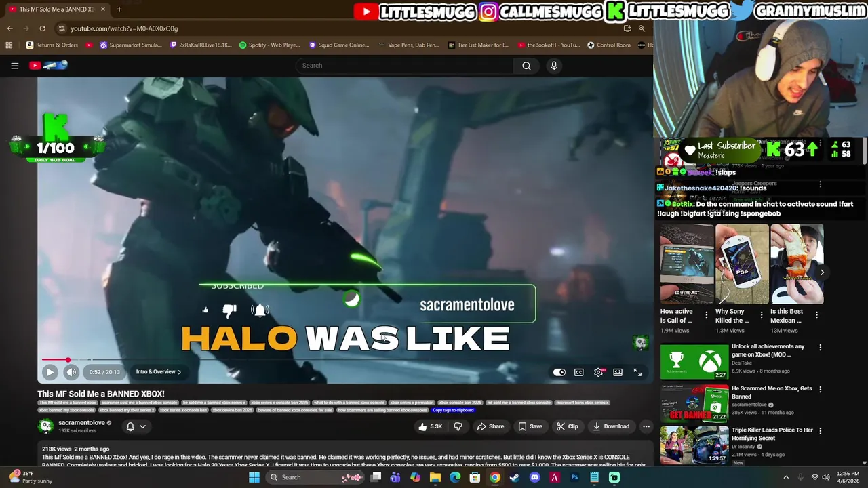
Task: Open the Spotify - Web Playe... bookmark
Action: (x=269, y=45)
